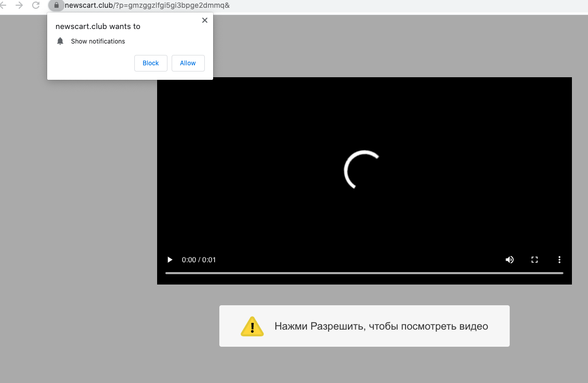Click the newscart.club address bar URL
Viewport: 588px width, 383px height.
click(147, 5)
